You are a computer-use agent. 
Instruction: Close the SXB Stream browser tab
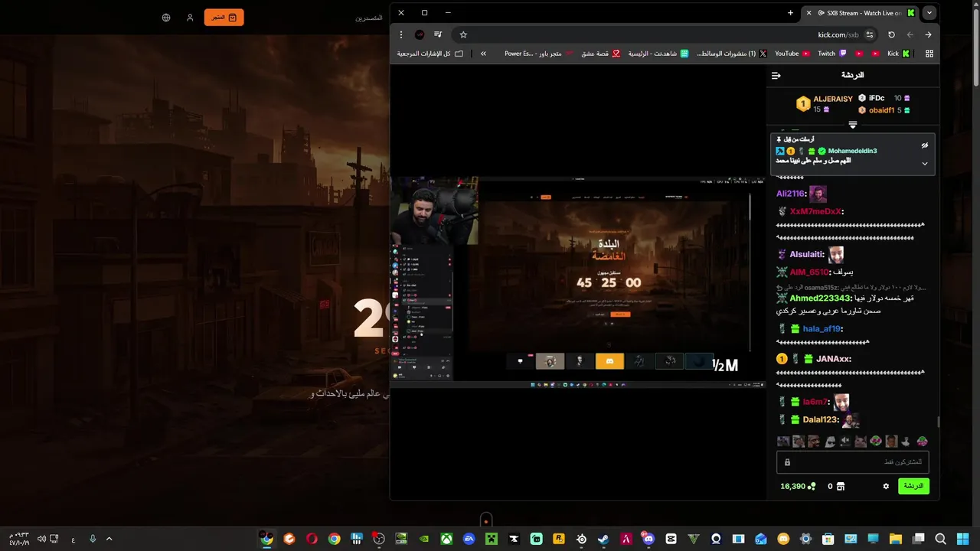(x=808, y=13)
